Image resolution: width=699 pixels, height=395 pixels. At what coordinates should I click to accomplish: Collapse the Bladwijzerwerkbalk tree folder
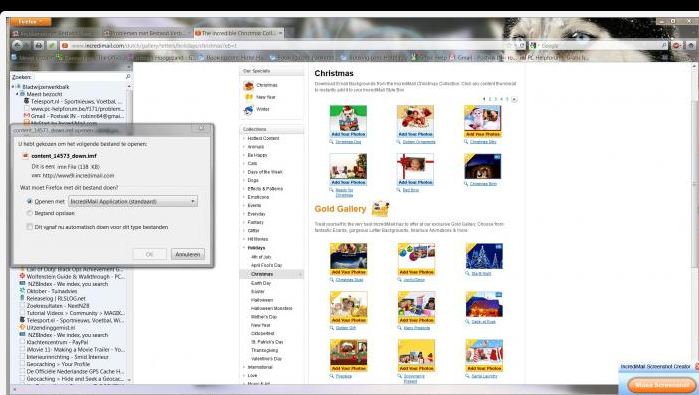(x=13, y=86)
